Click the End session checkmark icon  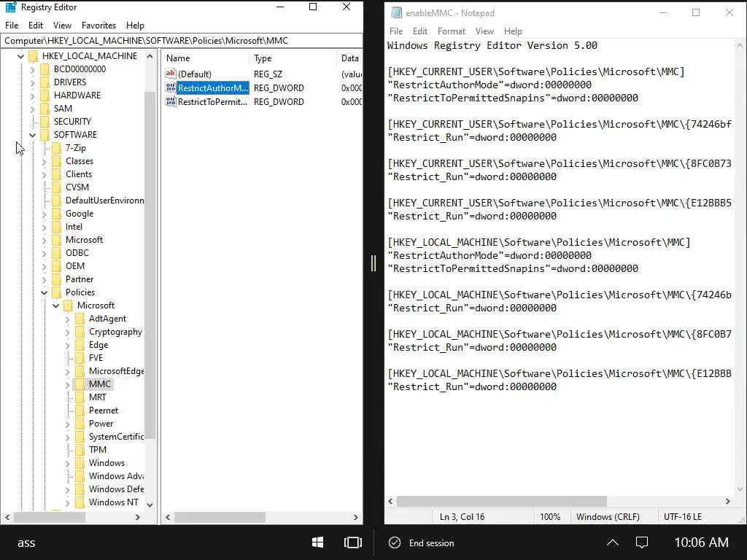(x=395, y=542)
